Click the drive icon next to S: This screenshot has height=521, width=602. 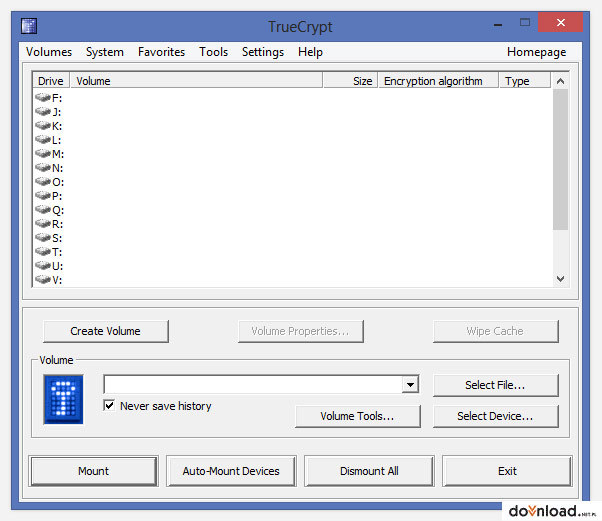pyautogui.click(x=43, y=238)
